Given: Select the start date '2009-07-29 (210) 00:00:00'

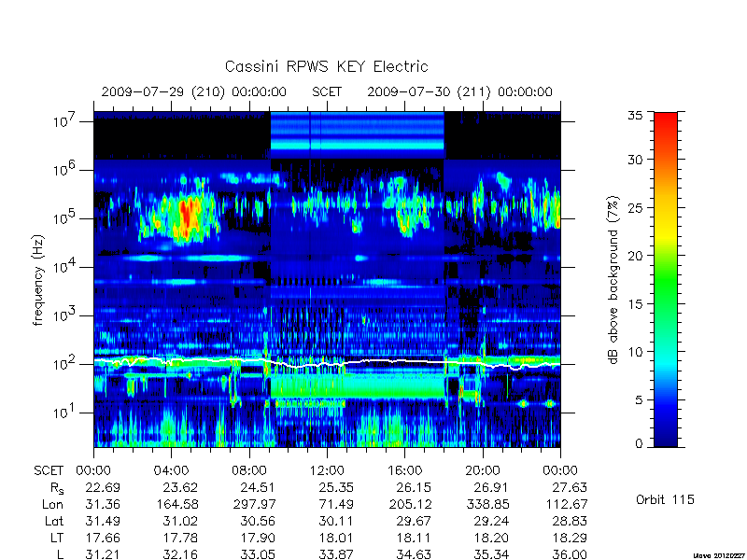Looking at the screenshot, I should click(x=194, y=91).
